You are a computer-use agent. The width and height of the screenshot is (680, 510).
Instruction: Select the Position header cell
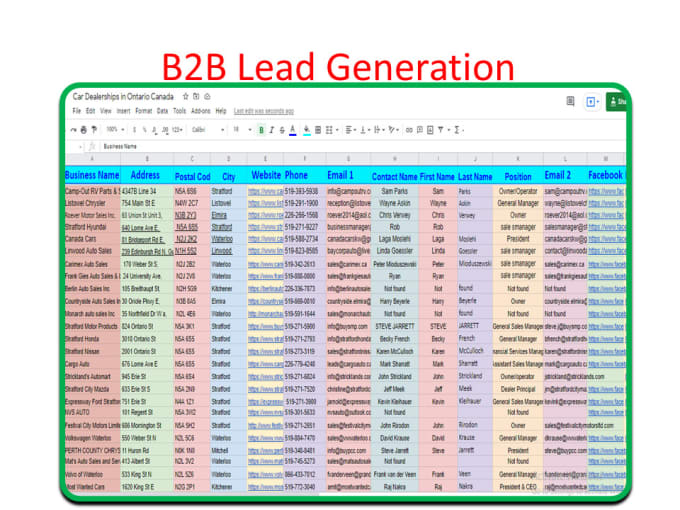518,176
